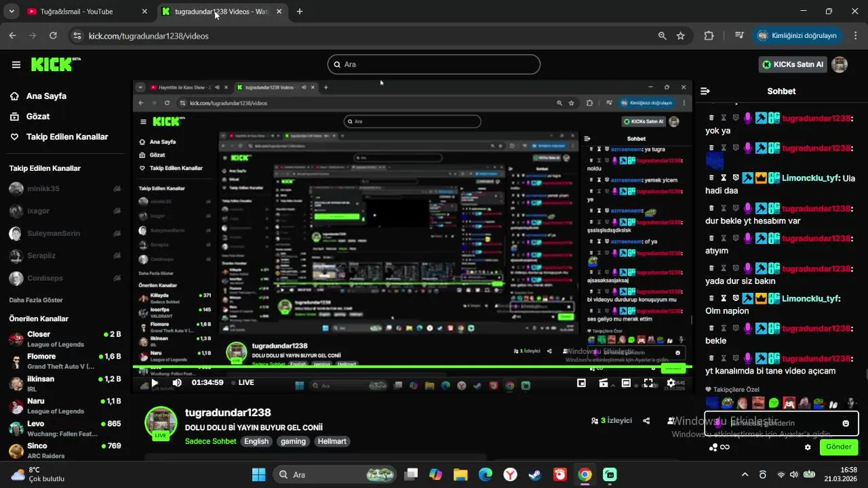Jump to LIVE in player
Viewport: 868px width, 488px height.
point(241,382)
